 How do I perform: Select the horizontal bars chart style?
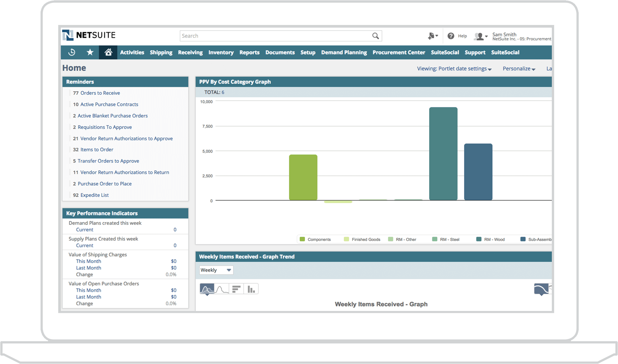pos(237,289)
